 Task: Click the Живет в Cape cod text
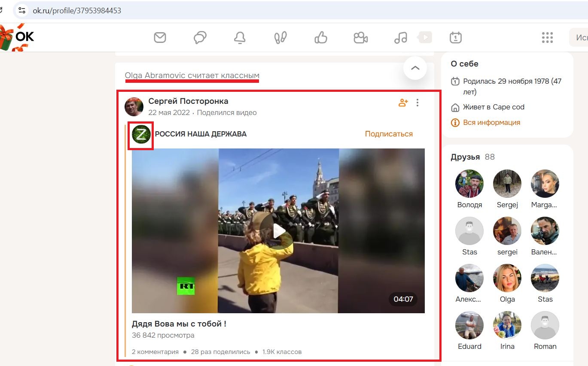[494, 107]
